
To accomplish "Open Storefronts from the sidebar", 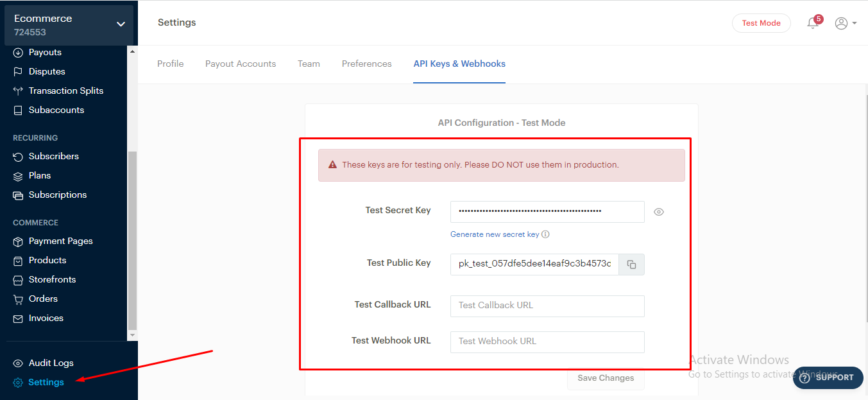I will (52, 279).
